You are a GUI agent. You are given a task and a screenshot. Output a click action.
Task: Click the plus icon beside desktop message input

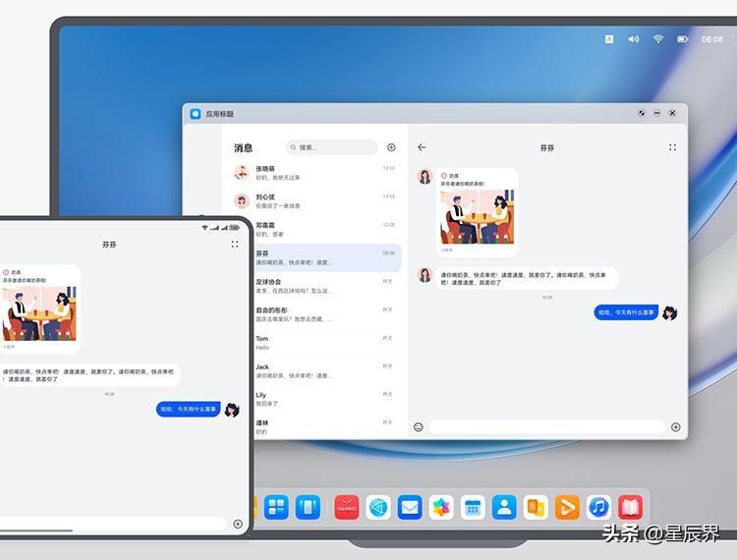click(x=675, y=427)
